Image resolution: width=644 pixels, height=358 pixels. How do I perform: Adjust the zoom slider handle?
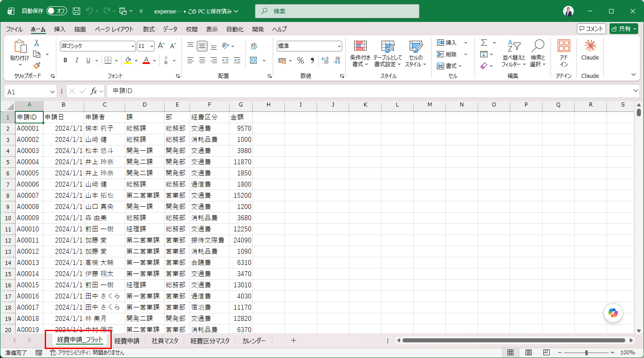[x=586, y=353]
